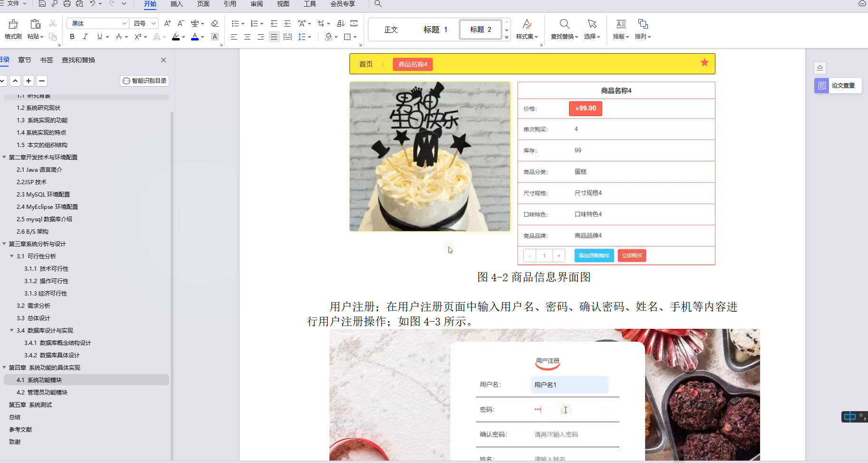
Task: Switch to the 引用 (References) ribbon tab
Action: point(230,4)
